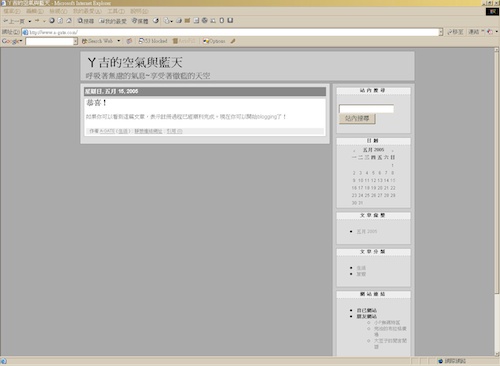
Task: Open the Google search box dropdown arrow
Action: point(75,41)
